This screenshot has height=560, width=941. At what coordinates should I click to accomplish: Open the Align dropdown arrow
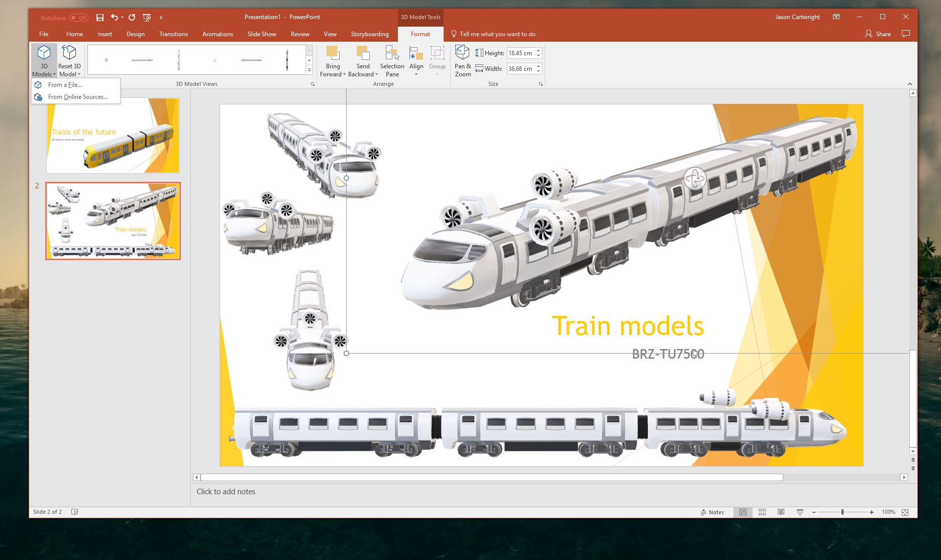416,73
